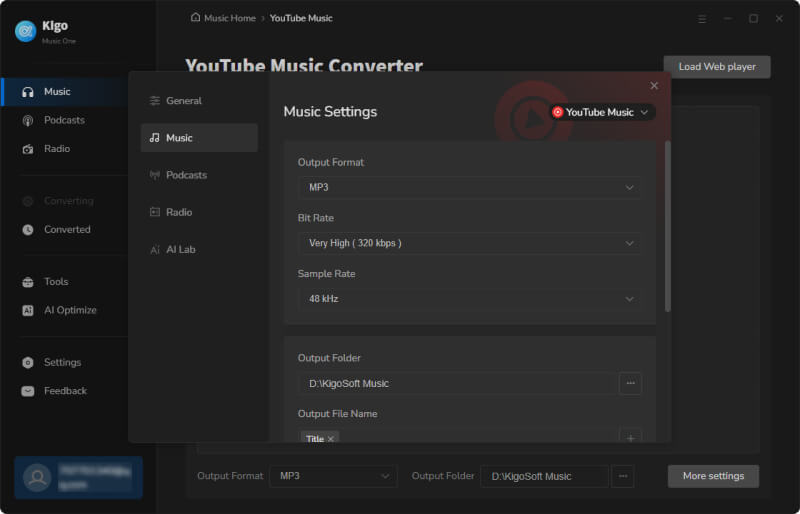Viewport: 800px width, 514px height.
Task: Browse for Output Folder in dialog
Action: tap(630, 384)
